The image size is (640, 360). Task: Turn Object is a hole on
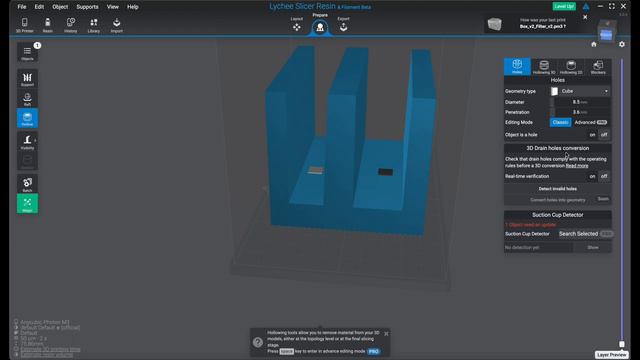pyautogui.click(x=592, y=135)
